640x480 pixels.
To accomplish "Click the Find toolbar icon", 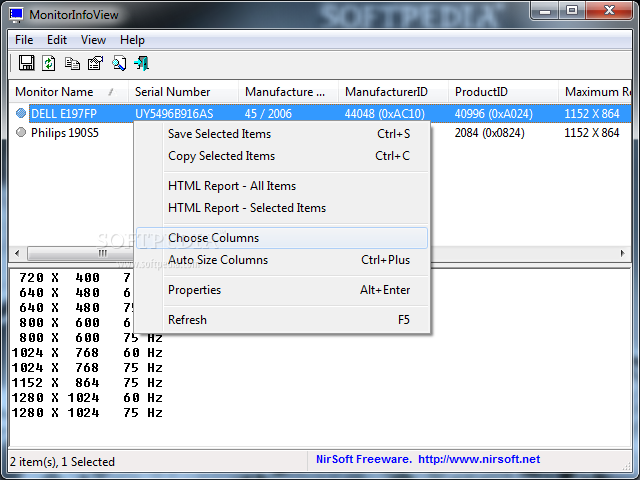I will (119, 63).
